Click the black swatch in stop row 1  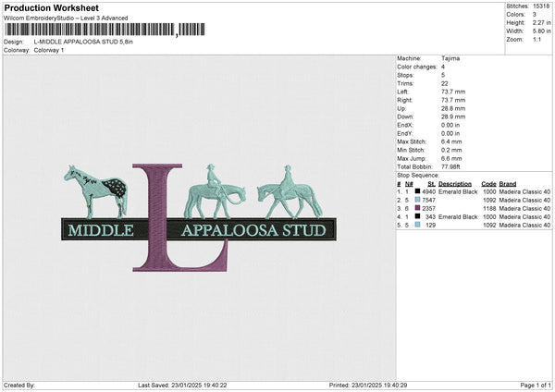418,191
